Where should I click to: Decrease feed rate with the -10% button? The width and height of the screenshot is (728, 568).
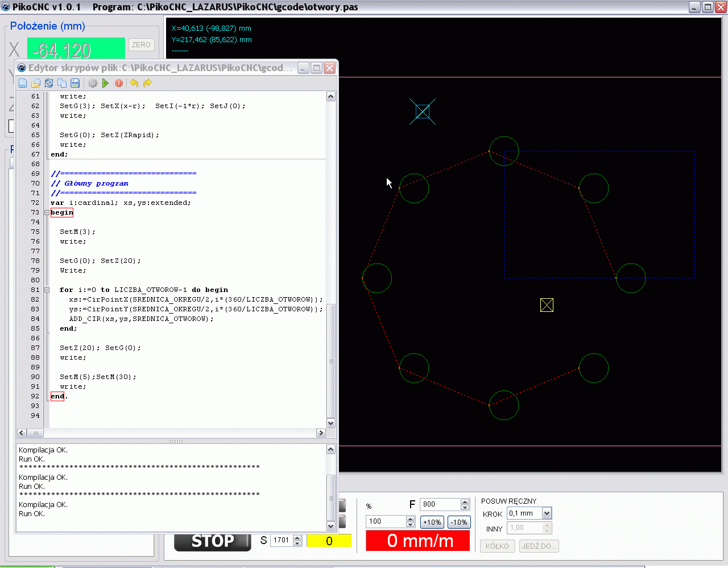click(459, 522)
